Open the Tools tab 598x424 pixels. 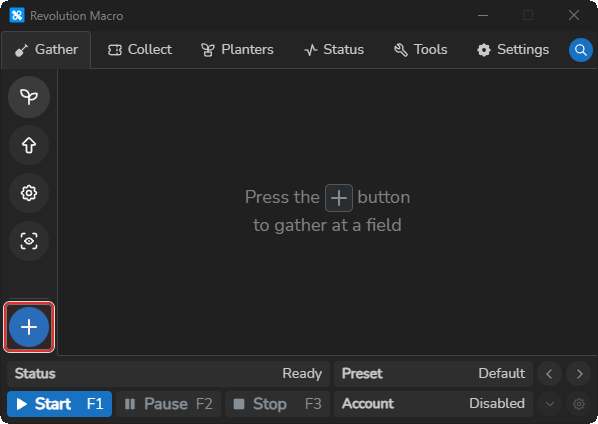(x=421, y=50)
